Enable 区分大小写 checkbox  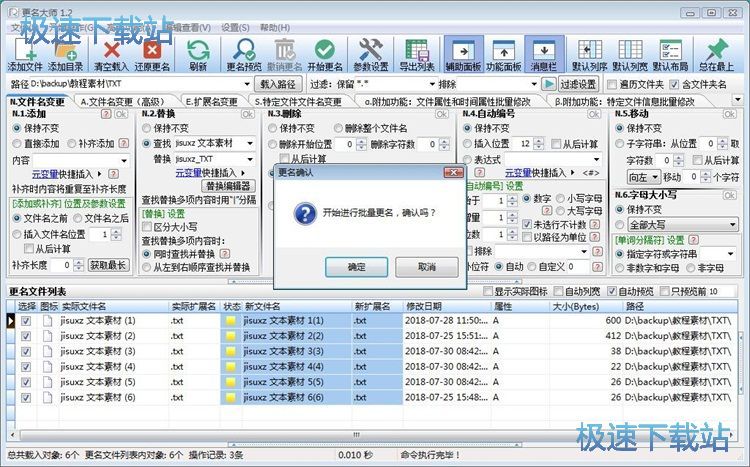point(147,227)
